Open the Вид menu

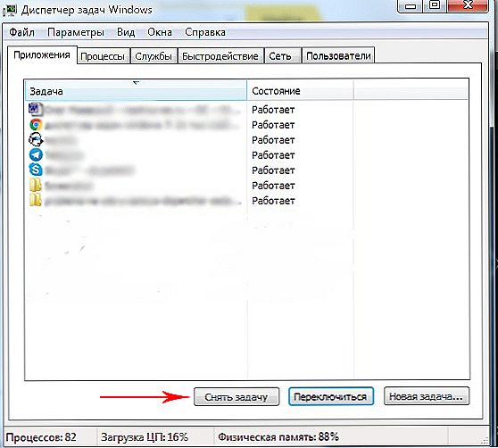(x=126, y=32)
